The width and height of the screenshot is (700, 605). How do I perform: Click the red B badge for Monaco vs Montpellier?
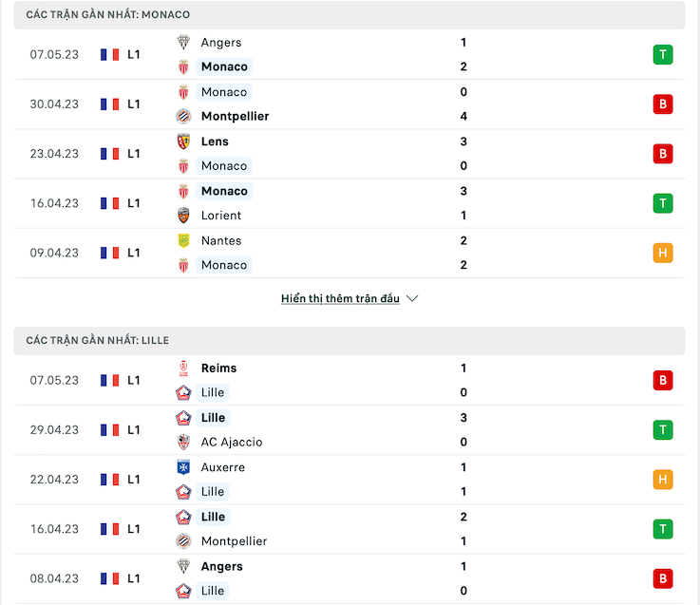663,104
